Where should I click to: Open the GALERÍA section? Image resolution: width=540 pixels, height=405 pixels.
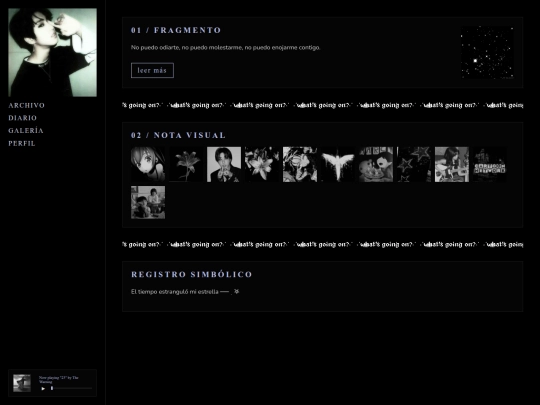(x=26, y=131)
